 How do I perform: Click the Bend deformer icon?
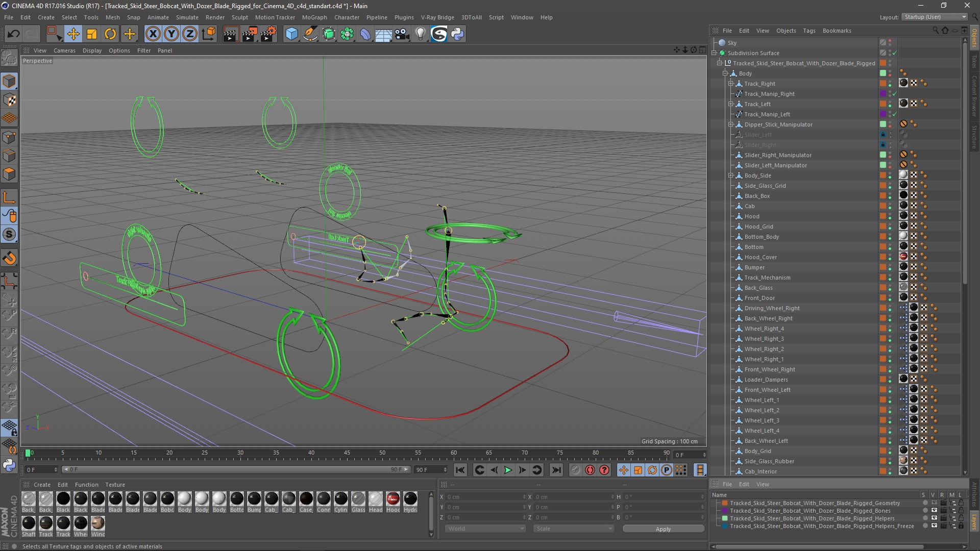pyautogui.click(x=365, y=34)
